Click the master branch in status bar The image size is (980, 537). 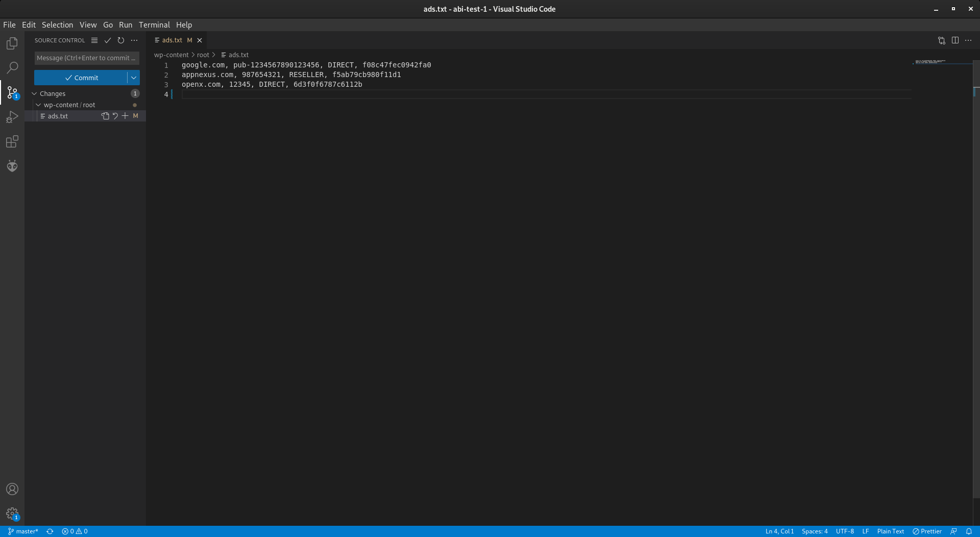pyautogui.click(x=23, y=531)
